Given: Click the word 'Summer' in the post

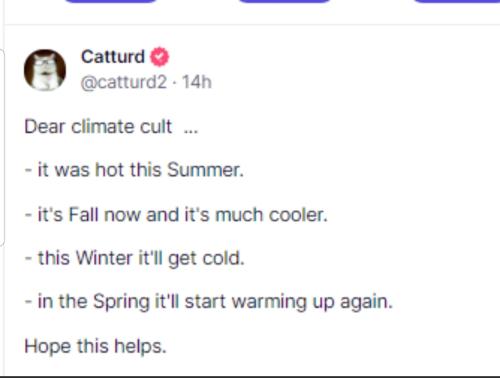Looking at the screenshot, I should [203, 170].
